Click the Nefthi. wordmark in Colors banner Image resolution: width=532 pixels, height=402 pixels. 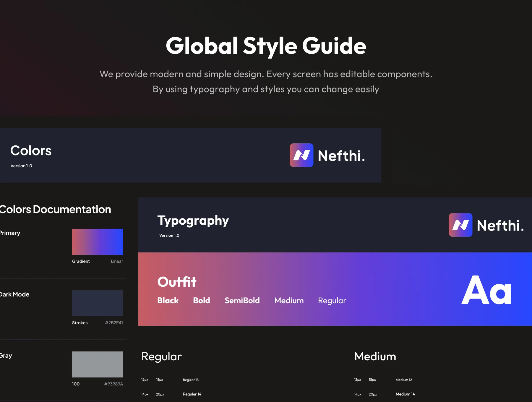[x=341, y=156]
